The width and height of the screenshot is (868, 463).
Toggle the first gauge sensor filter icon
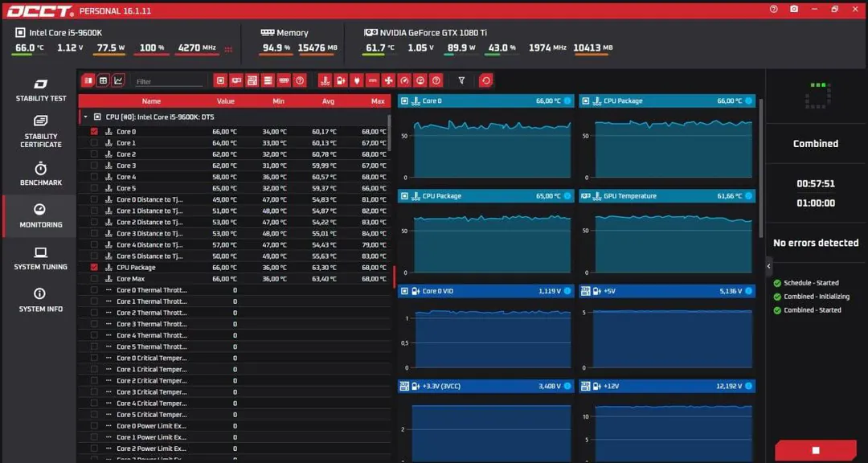click(x=404, y=81)
